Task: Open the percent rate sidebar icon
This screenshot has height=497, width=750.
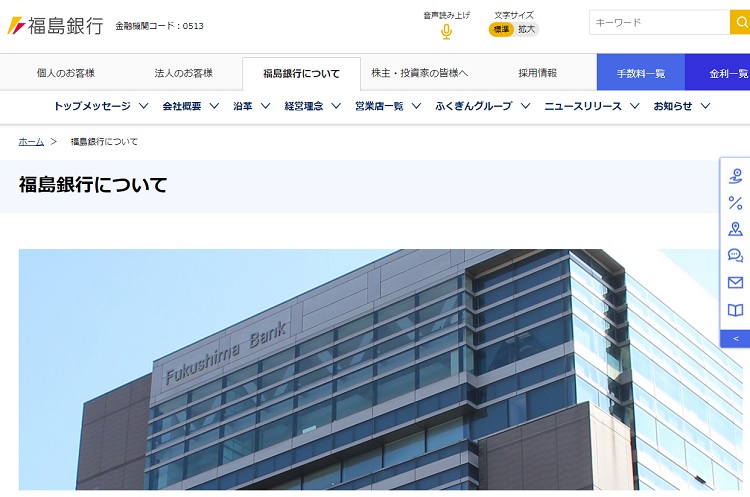Action: coord(735,203)
